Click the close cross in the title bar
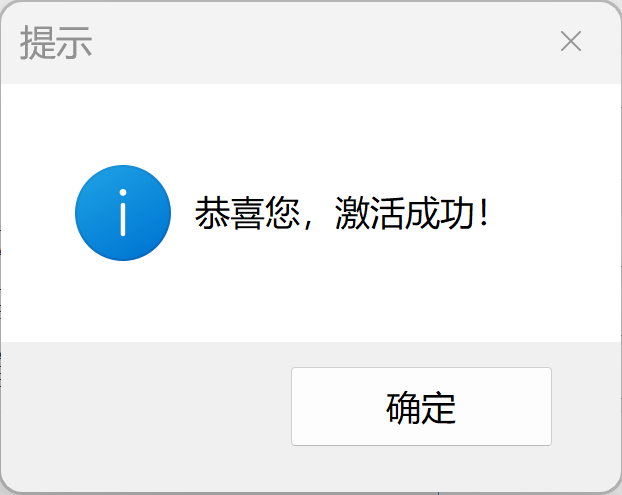The image size is (622, 495). tap(571, 41)
